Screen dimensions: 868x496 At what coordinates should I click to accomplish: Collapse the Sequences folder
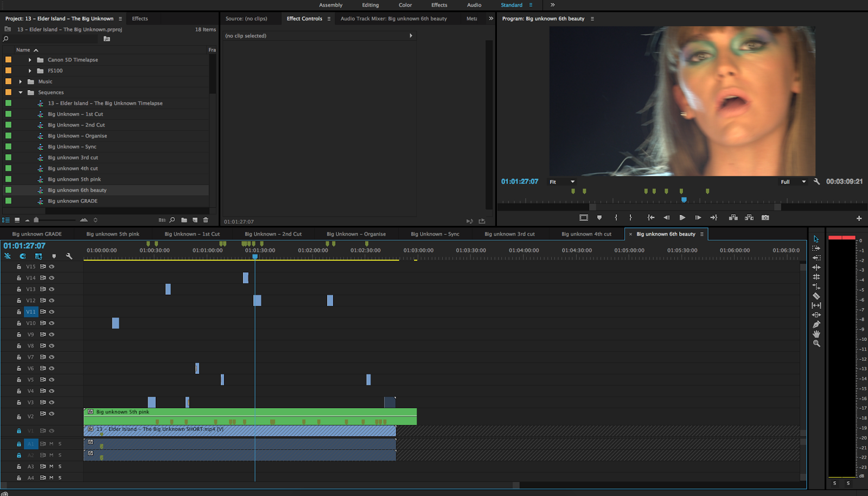21,92
